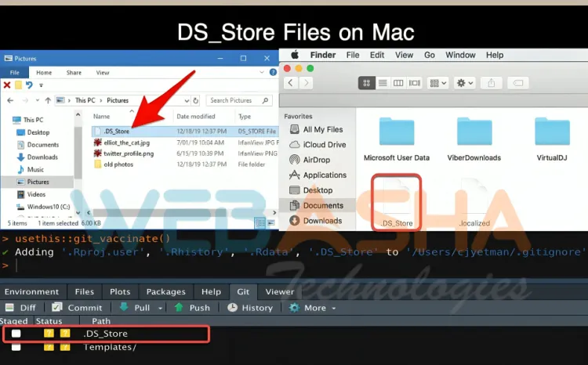Screen dimensions: 588x365
Task: Open Finder's Go menu
Action: pos(430,55)
